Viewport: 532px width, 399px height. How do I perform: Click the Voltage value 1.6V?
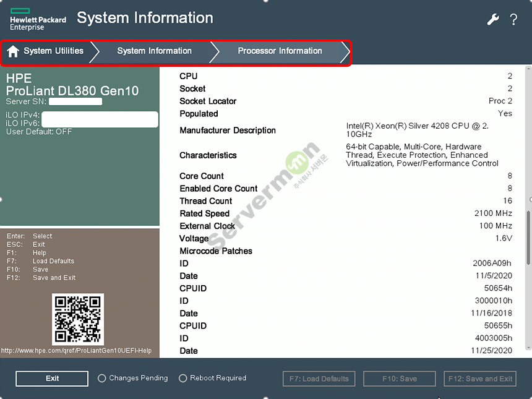504,238
